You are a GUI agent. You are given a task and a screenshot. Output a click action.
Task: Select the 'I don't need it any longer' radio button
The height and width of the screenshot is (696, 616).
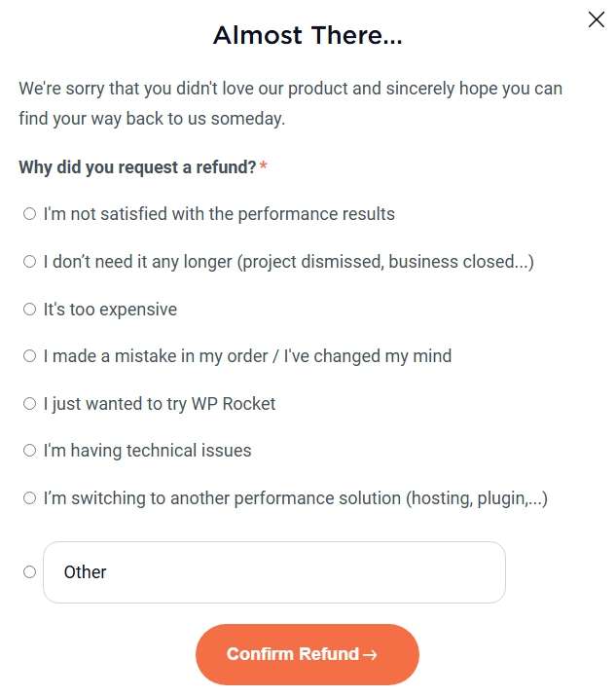[x=30, y=262]
